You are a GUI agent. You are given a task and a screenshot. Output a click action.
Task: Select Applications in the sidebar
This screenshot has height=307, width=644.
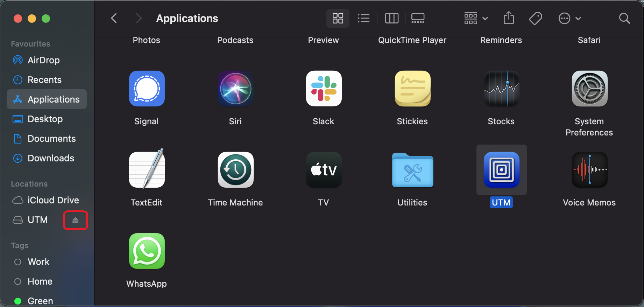click(47, 99)
